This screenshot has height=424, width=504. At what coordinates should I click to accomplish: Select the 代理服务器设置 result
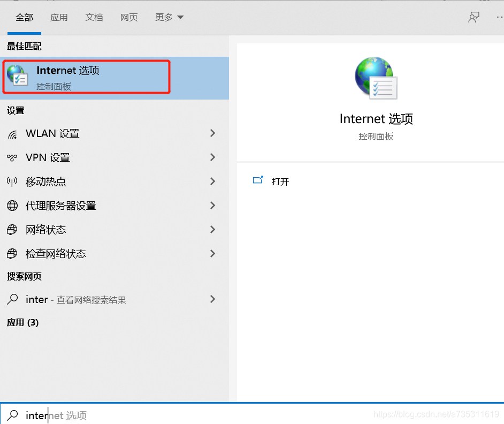(114, 206)
